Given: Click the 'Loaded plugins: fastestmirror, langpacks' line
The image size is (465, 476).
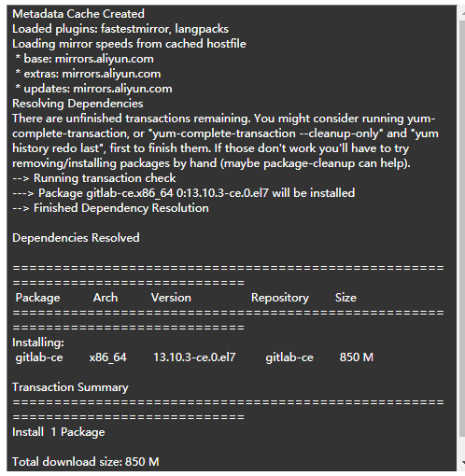Looking at the screenshot, I should pos(120,29).
